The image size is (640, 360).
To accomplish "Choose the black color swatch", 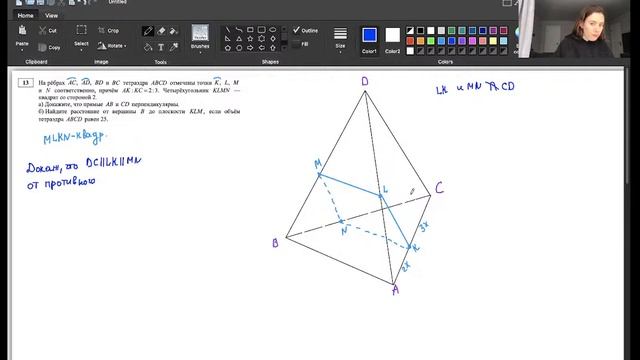I will coord(420,31).
